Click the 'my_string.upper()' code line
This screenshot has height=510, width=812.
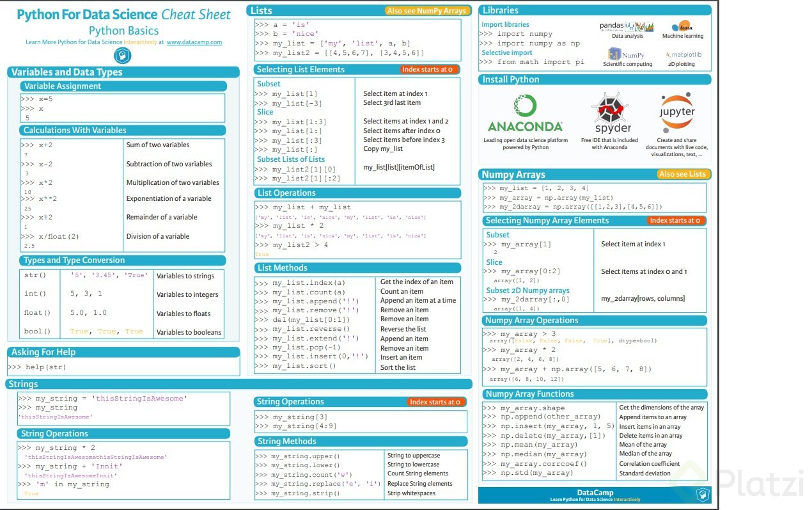point(297,456)
